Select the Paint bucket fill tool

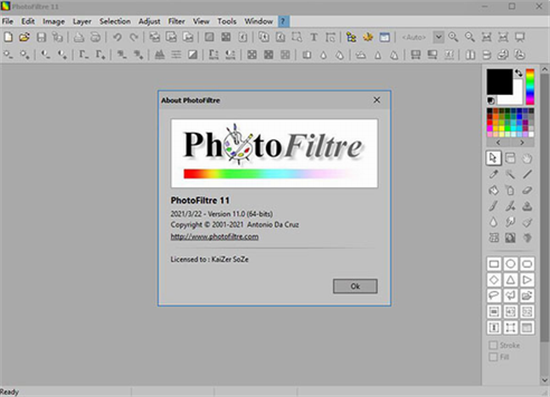[494, 190]
